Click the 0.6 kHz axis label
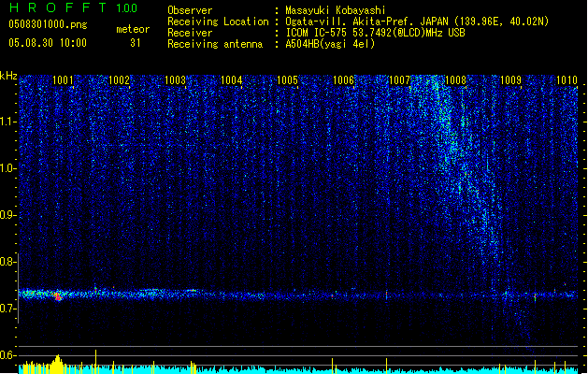 click(7, 355)
